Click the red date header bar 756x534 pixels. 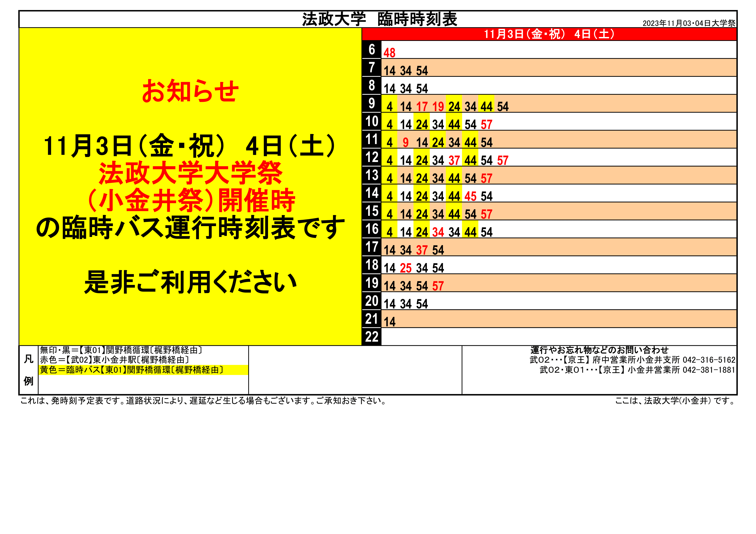(549, 34)
